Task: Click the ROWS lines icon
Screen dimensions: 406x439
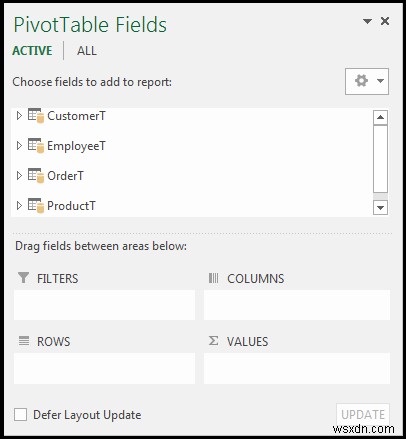Action: tap(24, 341)
